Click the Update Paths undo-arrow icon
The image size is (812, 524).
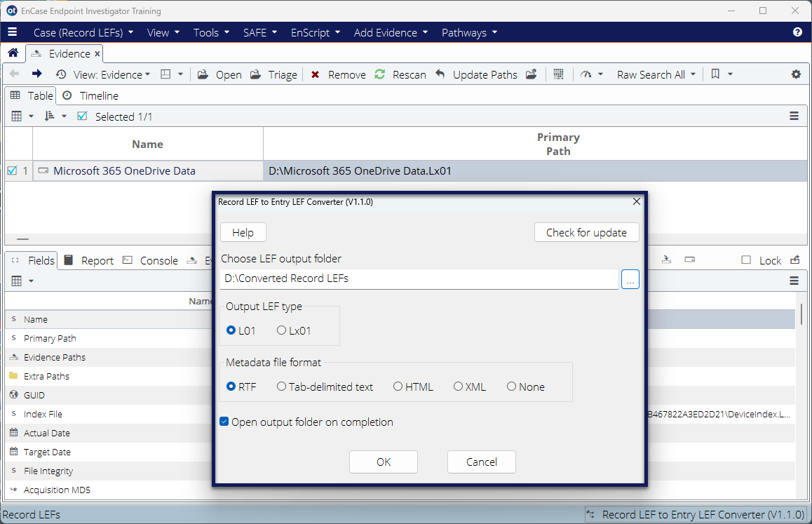440,74
